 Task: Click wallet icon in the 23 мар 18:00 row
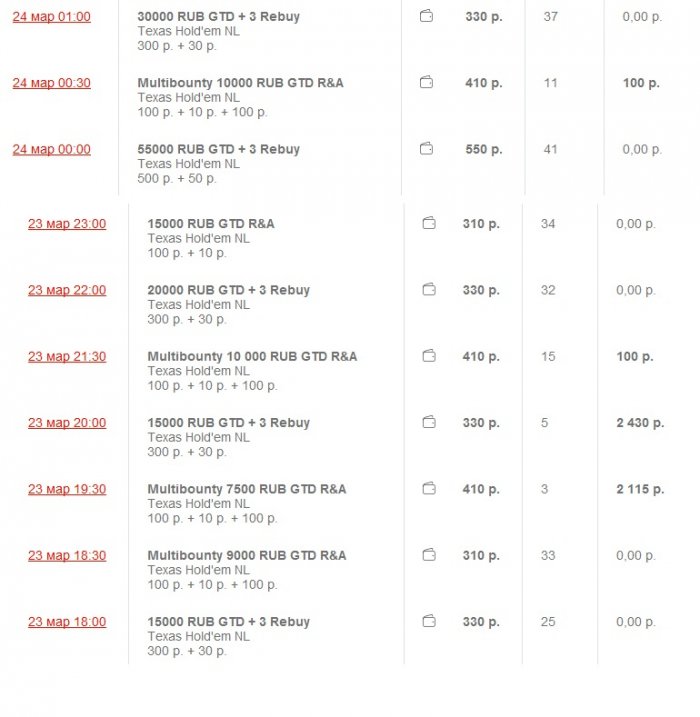pyautogui.click(x=429, y=622)
